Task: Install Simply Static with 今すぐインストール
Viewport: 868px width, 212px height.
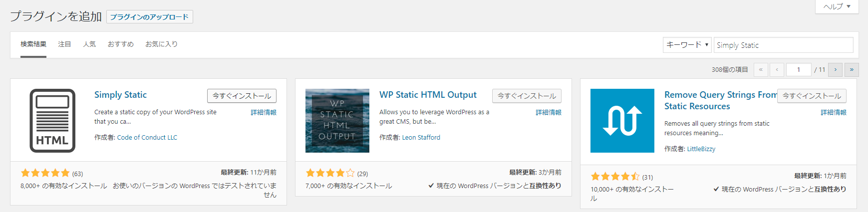Action: coord(242,96)
